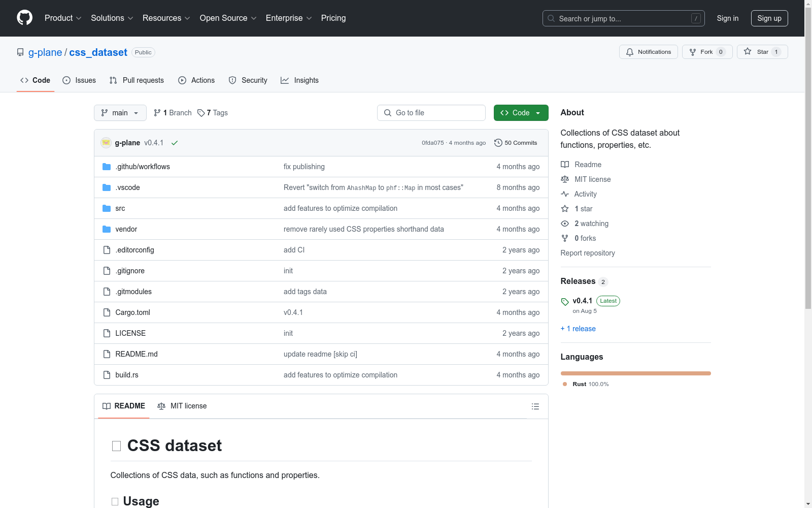Open the README outline list icon
The image size is (812, 508).
535,406
